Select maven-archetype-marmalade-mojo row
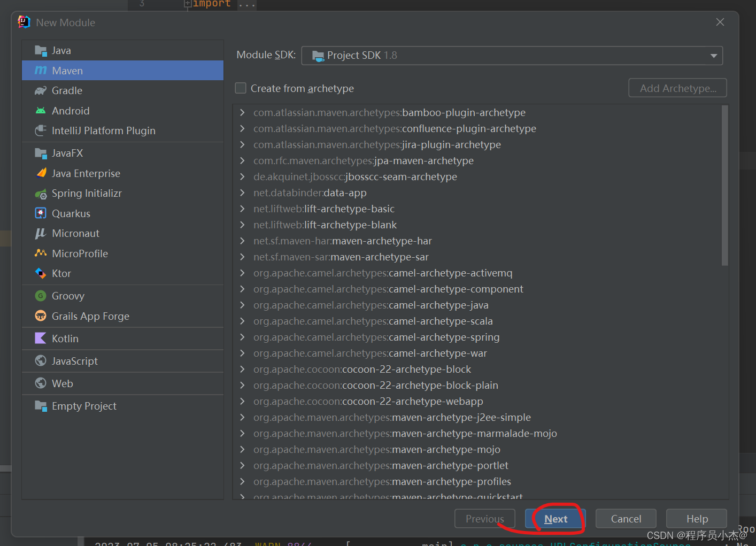The height and width of the screenshot is (546, 756). (x=477, y=433)
